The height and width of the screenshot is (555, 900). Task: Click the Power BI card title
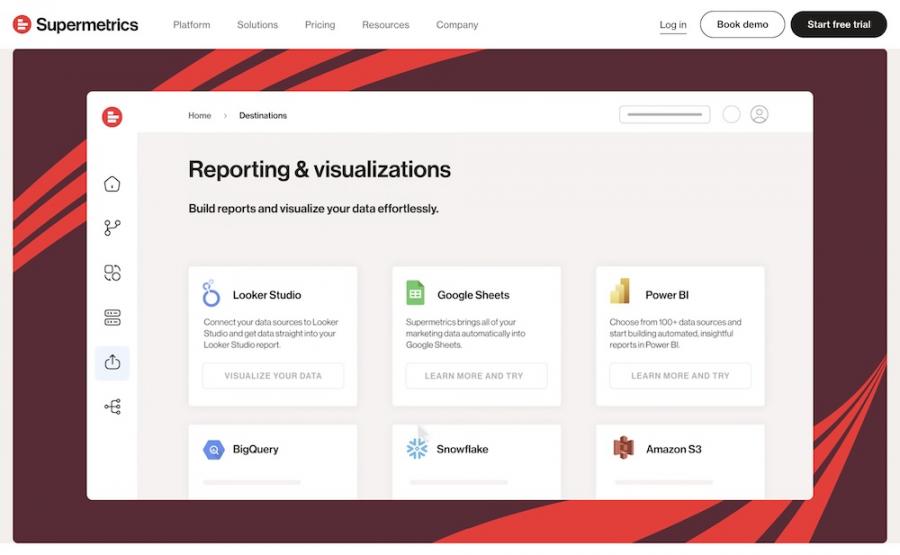coord(667,295)
